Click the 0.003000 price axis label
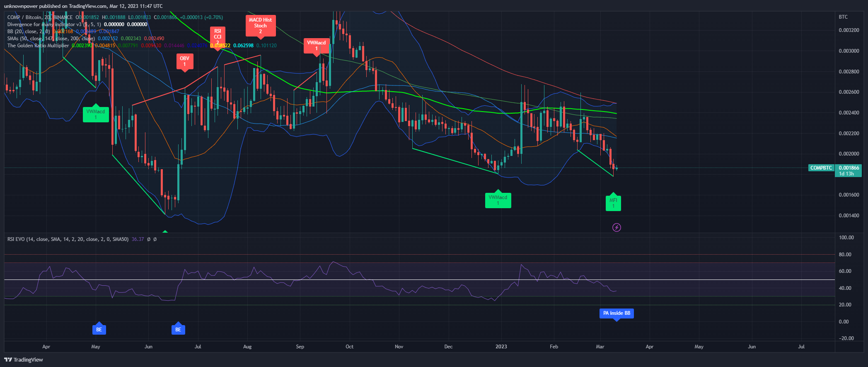The height and width of the screenshot is (367, 868). 849,51
